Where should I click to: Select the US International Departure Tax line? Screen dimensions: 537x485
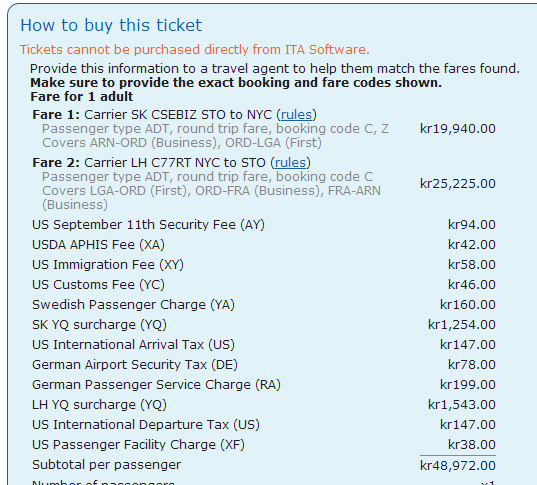(264, 425)
